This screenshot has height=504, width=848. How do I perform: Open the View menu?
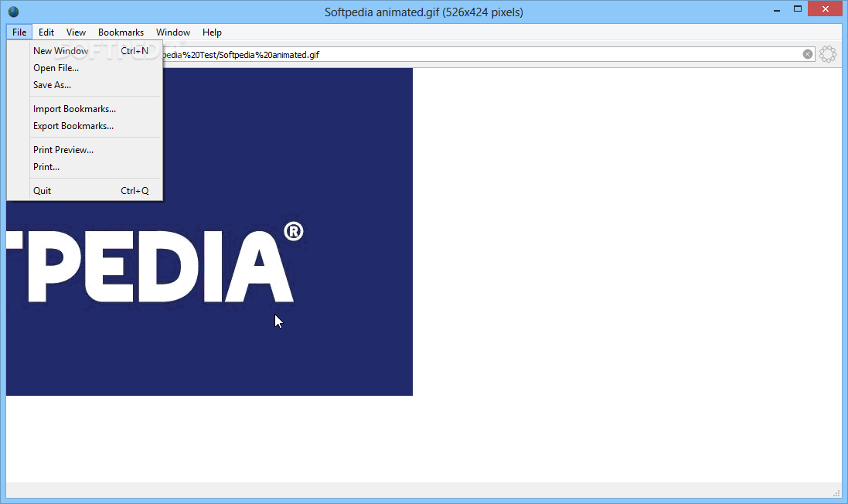click(76, 32)
